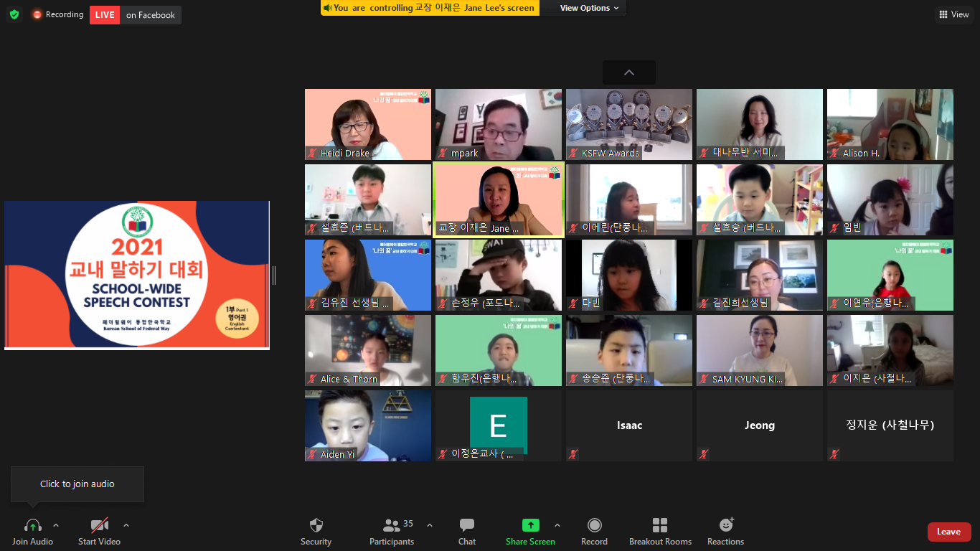The image size is (980, 551).
Task: Turn on camera with Start Video
Action: point(99,526)
